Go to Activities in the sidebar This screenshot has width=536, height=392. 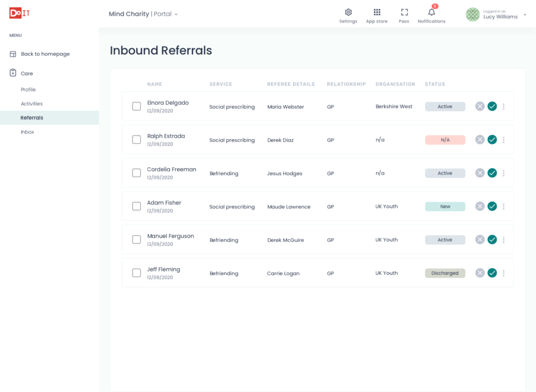click(32, 104)
